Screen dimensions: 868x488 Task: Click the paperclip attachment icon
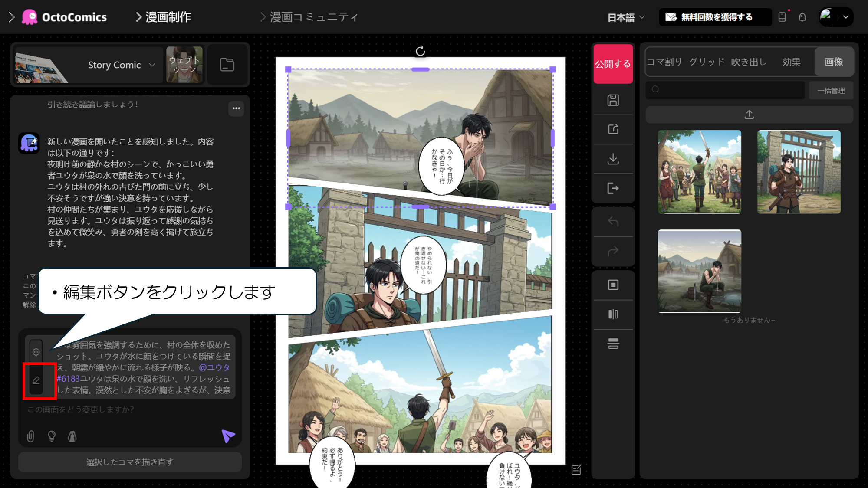30,436
